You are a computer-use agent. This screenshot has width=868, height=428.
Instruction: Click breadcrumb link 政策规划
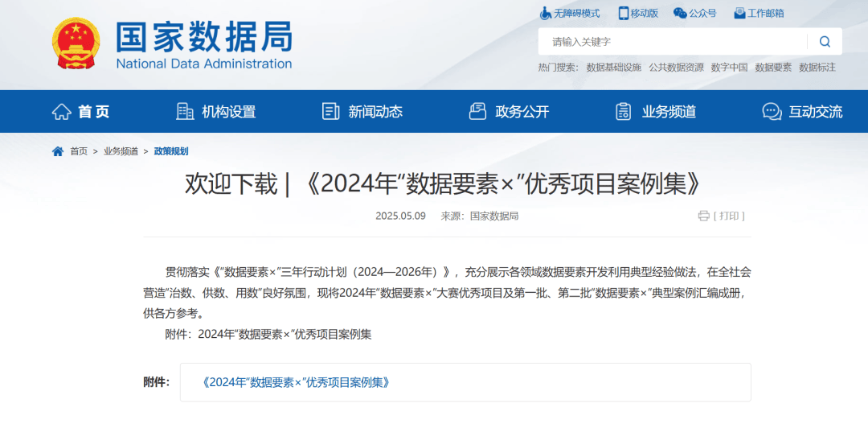pyautogui.click(x=171, y=151)
